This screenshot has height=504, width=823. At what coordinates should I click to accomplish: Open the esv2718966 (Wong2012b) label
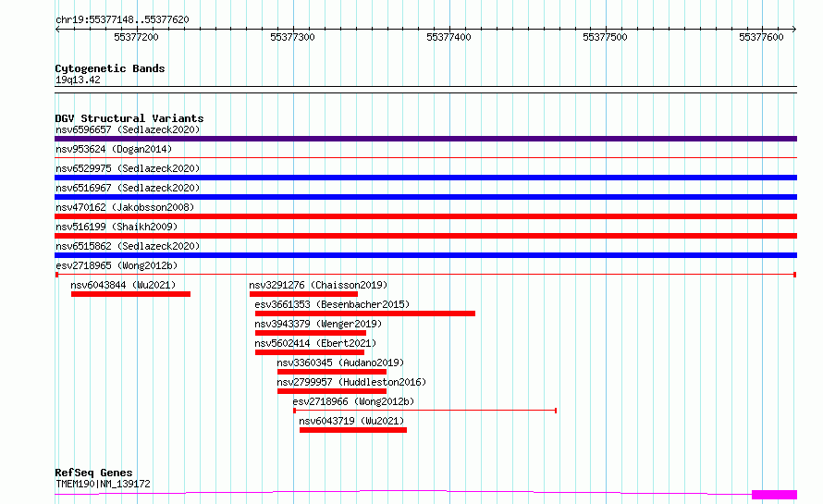click(x=354, y=401)
